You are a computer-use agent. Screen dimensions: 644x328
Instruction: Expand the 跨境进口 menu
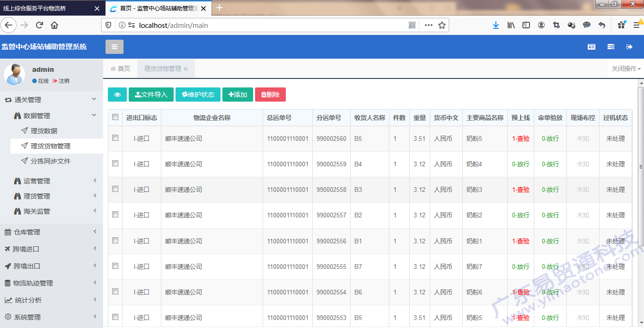pyautogui.click(x=52, y=249)
